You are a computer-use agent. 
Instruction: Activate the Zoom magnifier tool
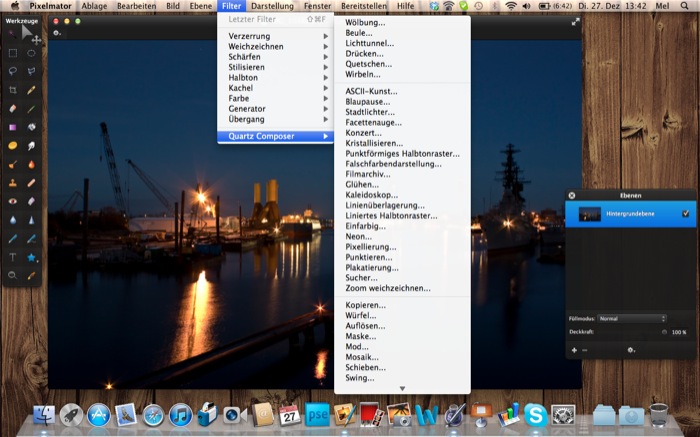(x=13, y=274)
